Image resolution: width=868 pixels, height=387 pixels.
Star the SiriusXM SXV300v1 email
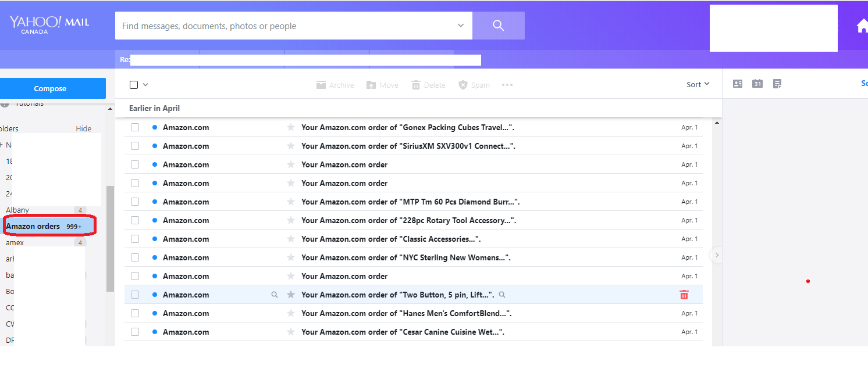point(291,146)
